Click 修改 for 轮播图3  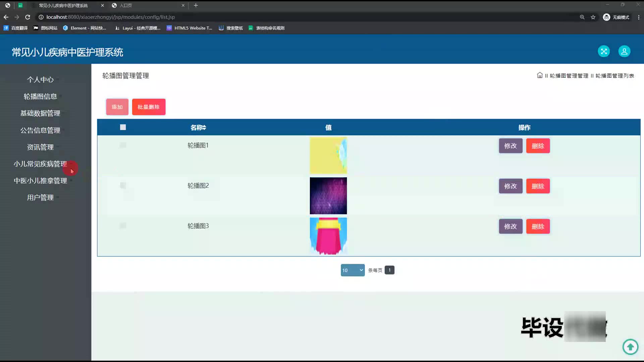tap(511, 226)
